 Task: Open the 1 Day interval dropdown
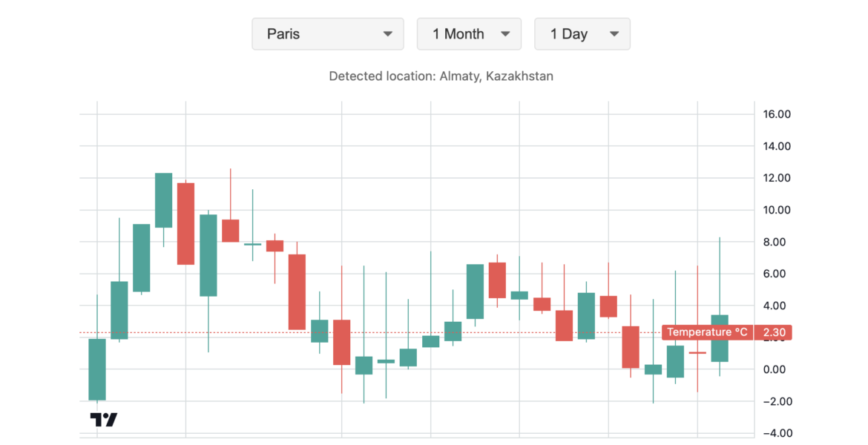[582, 34]
